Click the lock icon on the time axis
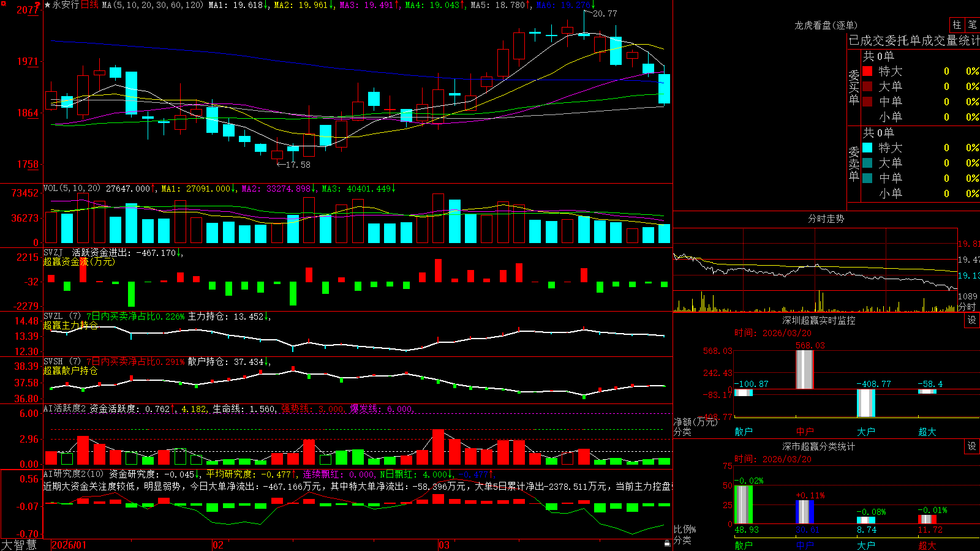Viewport: 980px width, 551px height. 668,544
